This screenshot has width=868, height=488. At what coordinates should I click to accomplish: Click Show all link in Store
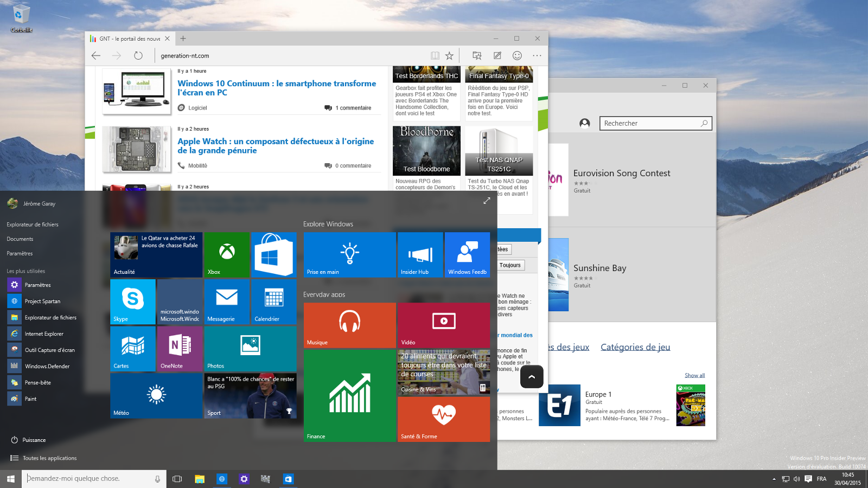tap(694, 375)
